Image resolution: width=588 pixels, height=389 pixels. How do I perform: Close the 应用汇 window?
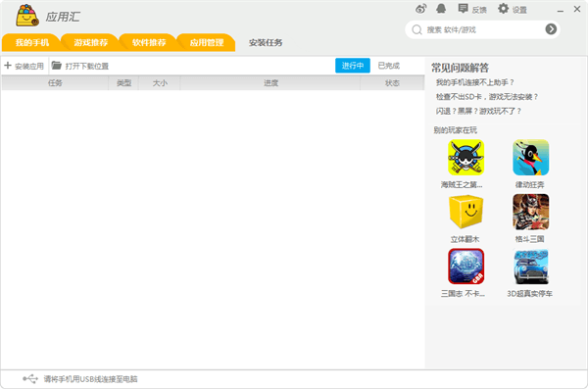pyautogui.click(x=577, y=9)
